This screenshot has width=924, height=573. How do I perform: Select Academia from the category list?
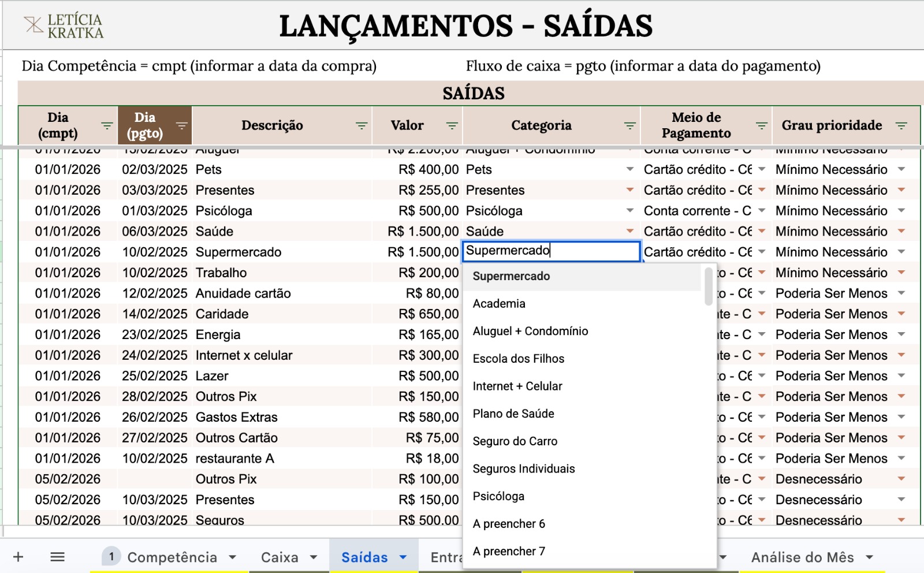click(x=499, y=303)
